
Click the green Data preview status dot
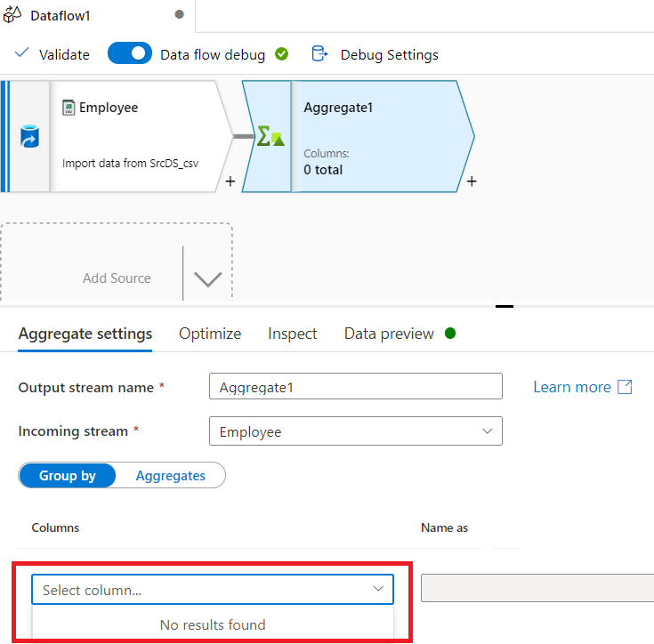[x=450, y=333]
